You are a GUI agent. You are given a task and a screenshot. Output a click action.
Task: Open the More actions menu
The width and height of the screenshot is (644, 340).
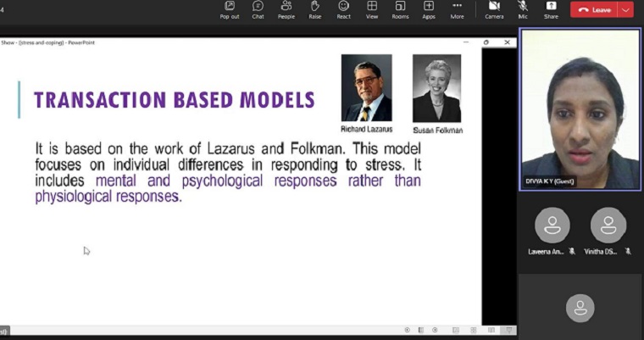[x=457, y=9]
